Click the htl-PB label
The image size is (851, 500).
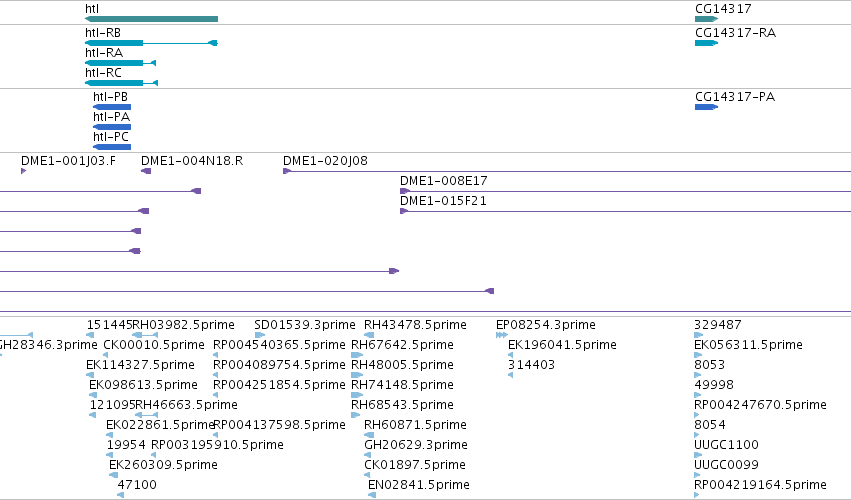tap(111, 97)
